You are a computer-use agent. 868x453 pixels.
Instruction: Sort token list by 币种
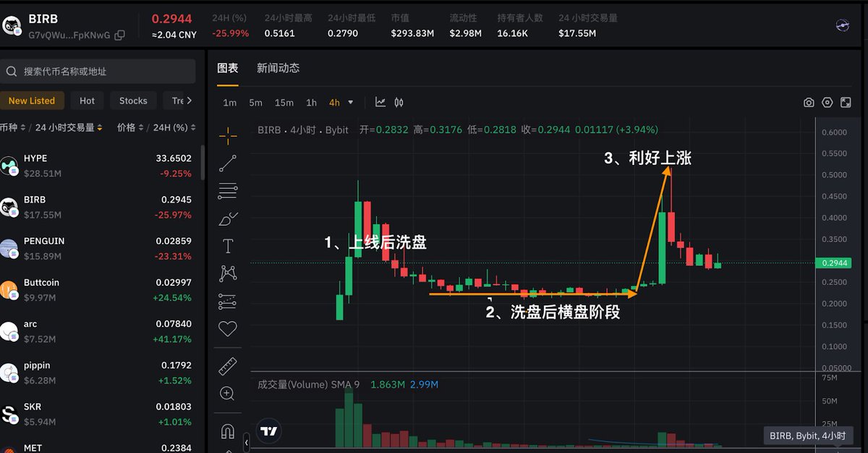[14, 127]
